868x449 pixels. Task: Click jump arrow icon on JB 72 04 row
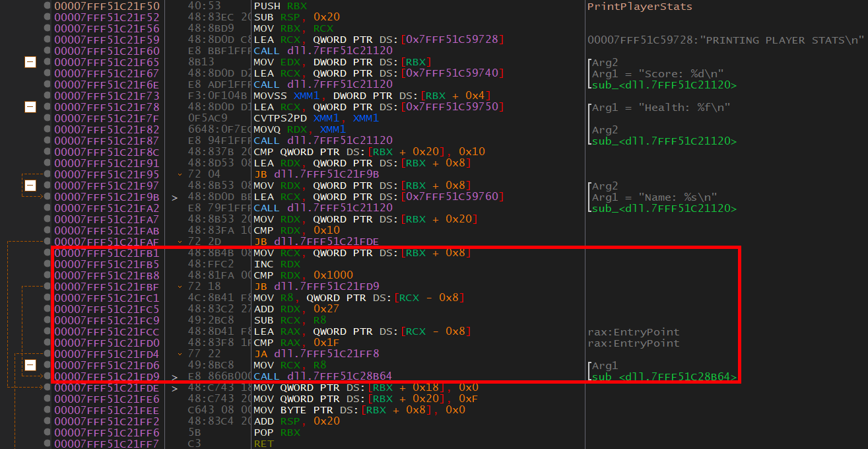point(180,174)
